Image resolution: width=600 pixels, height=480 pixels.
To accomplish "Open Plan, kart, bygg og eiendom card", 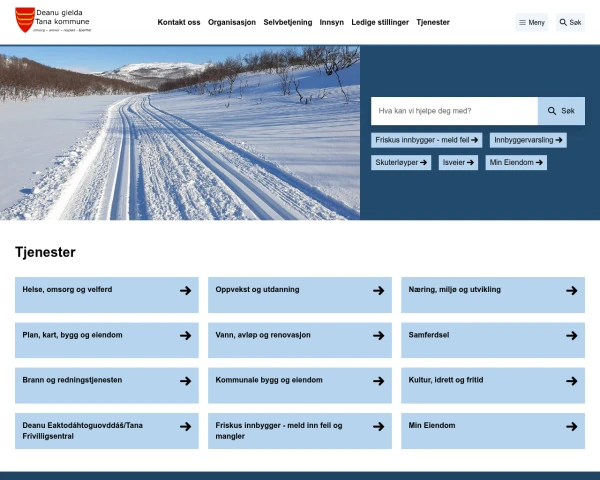I will click(x=107, y=340).
